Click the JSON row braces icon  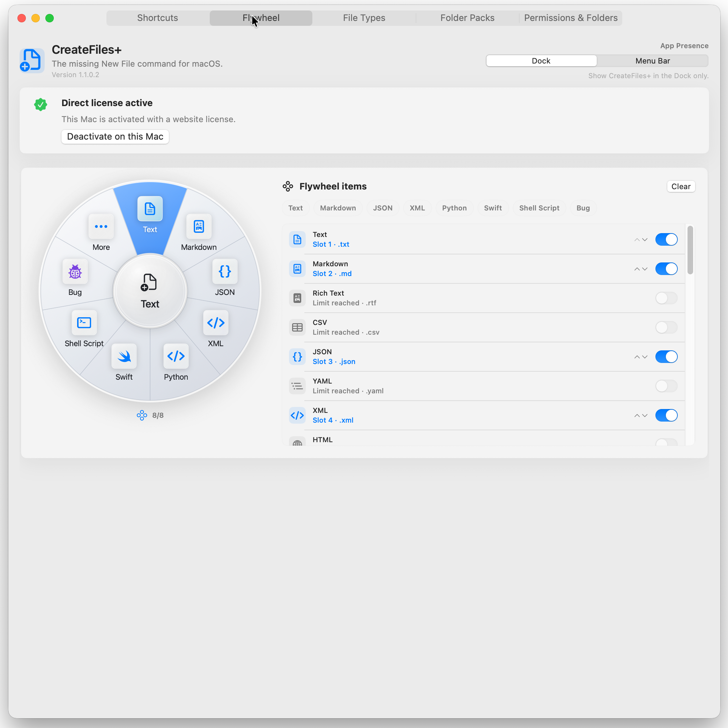[297, 357]
